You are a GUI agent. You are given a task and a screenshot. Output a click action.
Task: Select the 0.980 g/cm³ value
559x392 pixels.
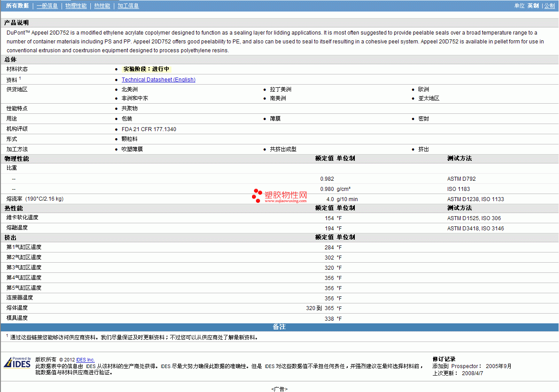point(327,189)
